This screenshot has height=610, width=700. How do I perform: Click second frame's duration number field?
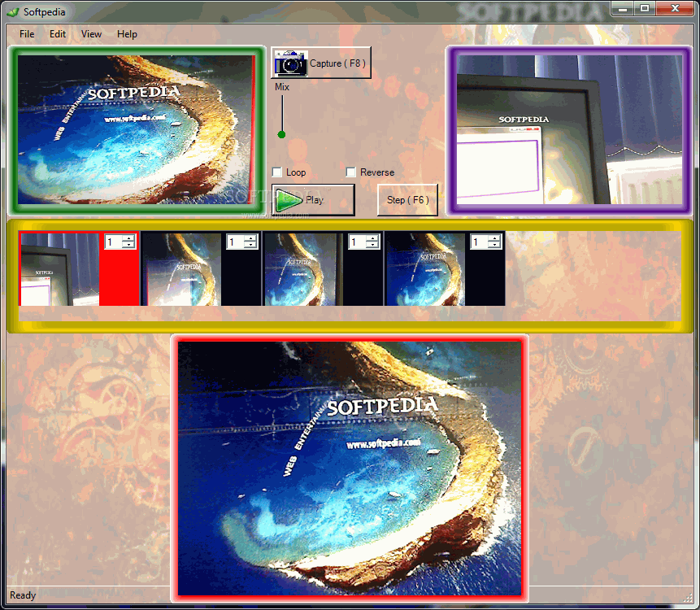point(237,242)
